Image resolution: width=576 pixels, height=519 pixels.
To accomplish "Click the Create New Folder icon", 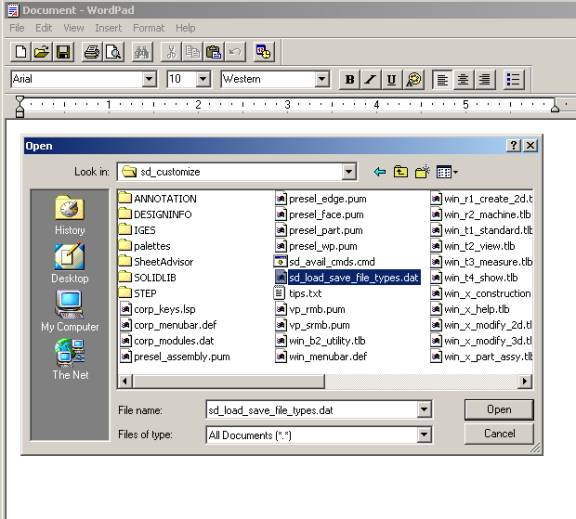I will 422,172.
